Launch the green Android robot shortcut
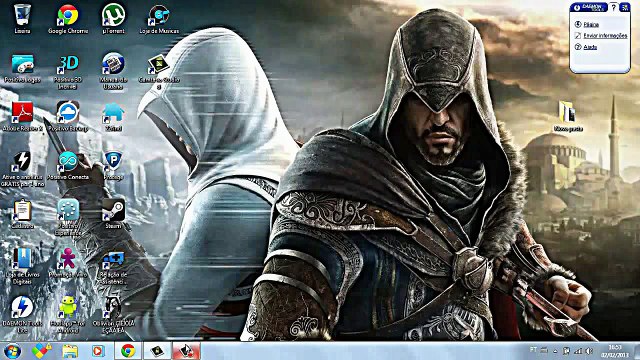Image resolution: width=640 pixels, height=360 pixels. (68, 315)
